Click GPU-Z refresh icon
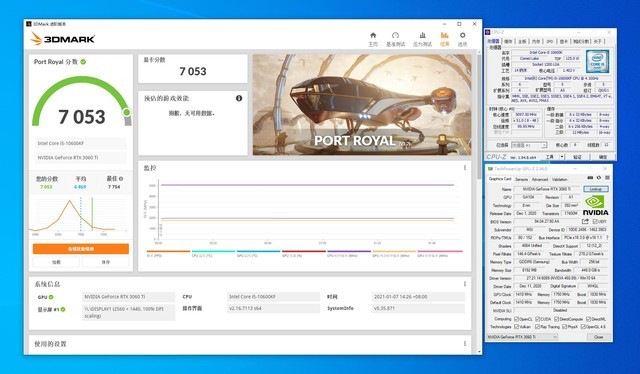The width and height of the screenshot is (640, 374). pos(599,178)
